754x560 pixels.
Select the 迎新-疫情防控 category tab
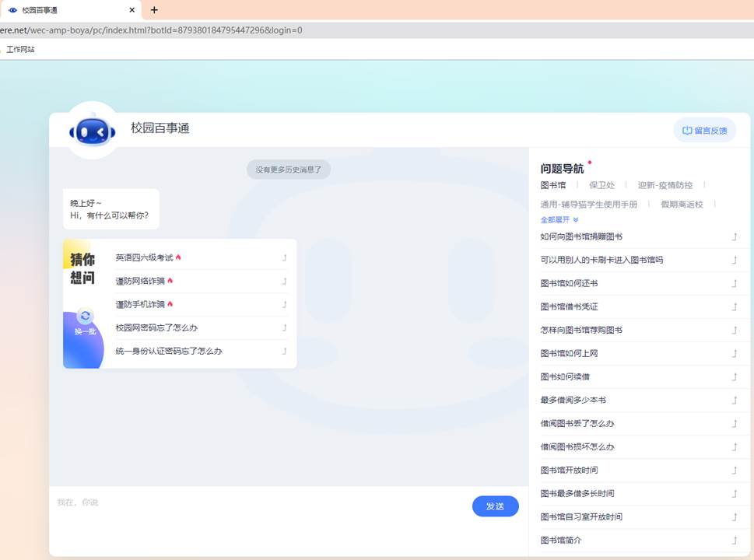tap(665, 185)
